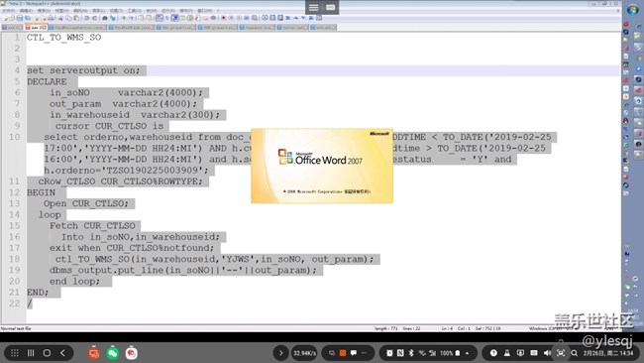Image resolution: width=644 pixels, height=363 pixels.
Task: Click the screen capture icon
Action: tap(561, 353)
